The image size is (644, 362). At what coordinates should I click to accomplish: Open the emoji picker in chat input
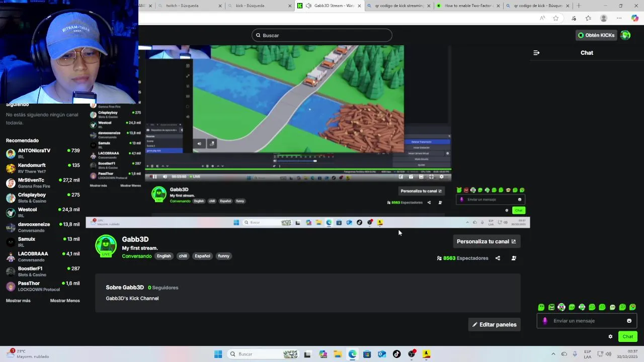pyautogui.click(x=629, y=321)
